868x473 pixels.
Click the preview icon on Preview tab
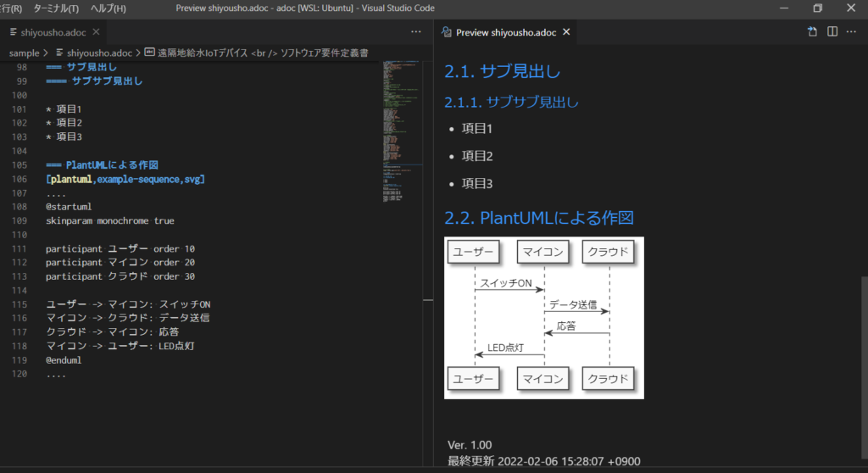click(447, 32)
